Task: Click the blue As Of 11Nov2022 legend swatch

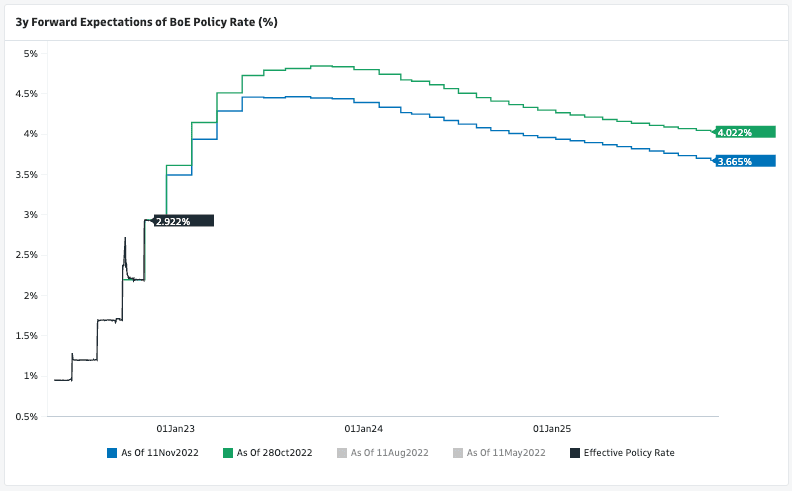Action: pos(112,453)
